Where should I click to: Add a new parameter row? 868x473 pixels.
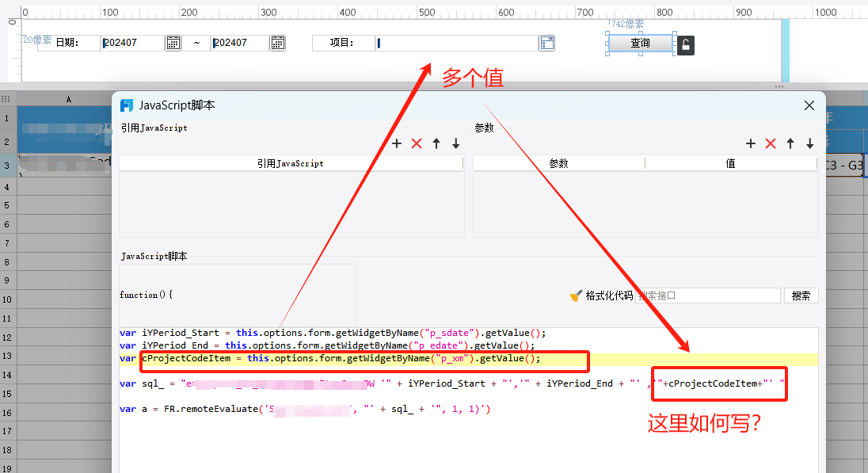click(x=751, y=143)
